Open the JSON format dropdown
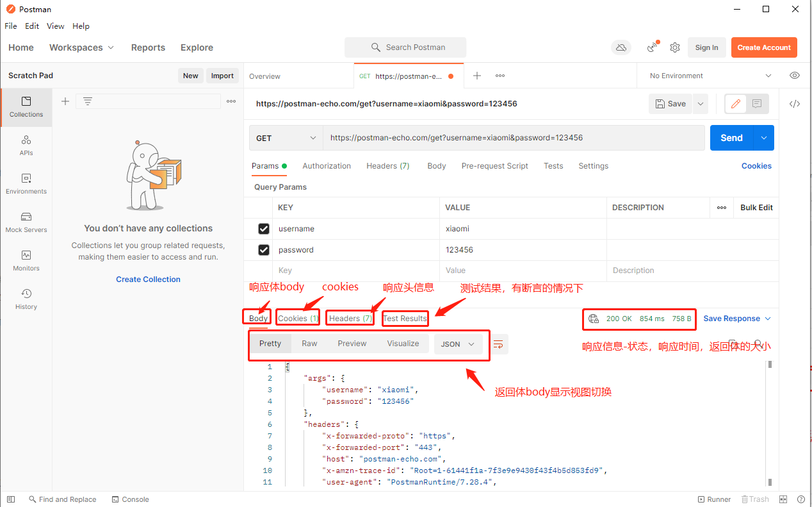The height and width of the screenshot is (507, 812). point(458,344)
